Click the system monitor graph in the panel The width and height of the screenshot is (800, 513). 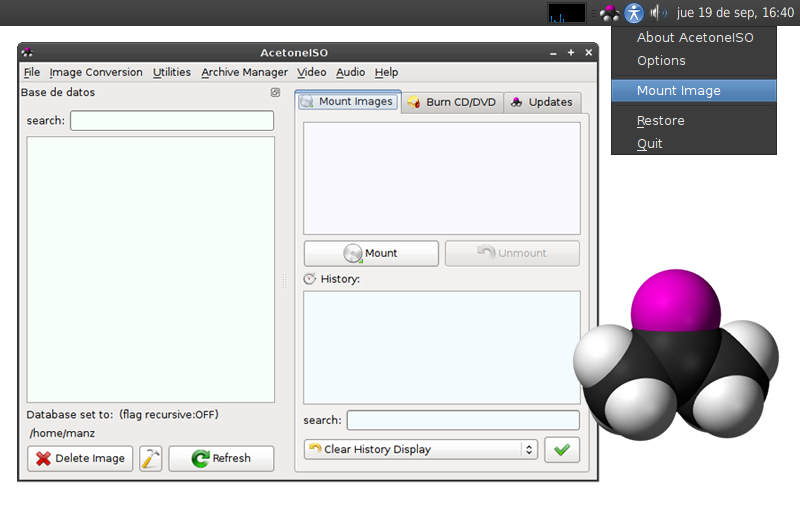coord(566,13)
